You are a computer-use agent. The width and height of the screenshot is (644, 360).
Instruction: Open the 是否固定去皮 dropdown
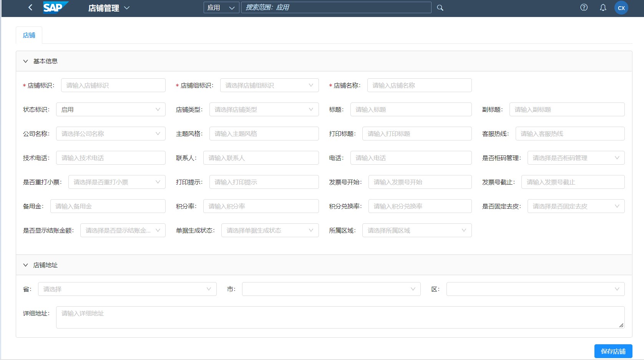click(576, 206)
